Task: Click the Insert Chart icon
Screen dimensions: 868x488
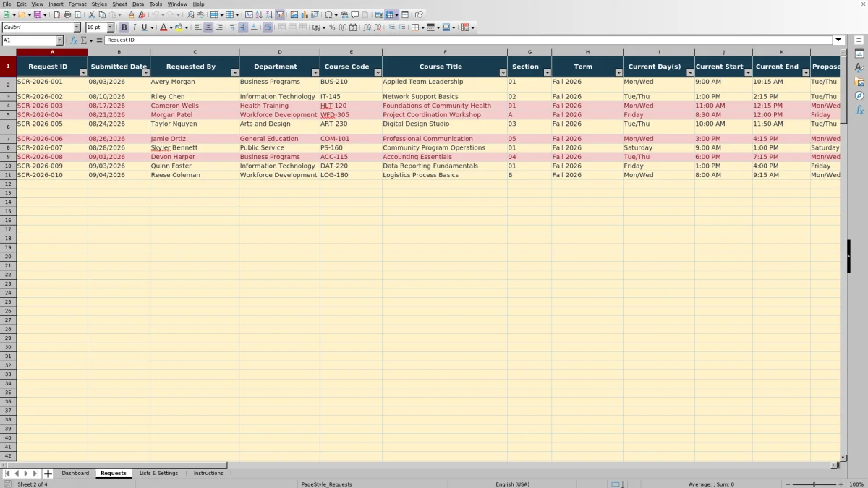Action: (305, 14)
